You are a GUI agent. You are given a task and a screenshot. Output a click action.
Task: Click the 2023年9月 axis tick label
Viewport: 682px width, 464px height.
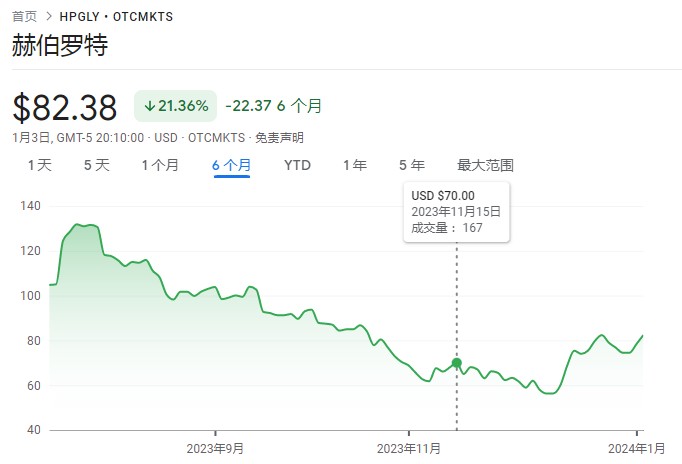pyautogui.click(x=215, y=448)
